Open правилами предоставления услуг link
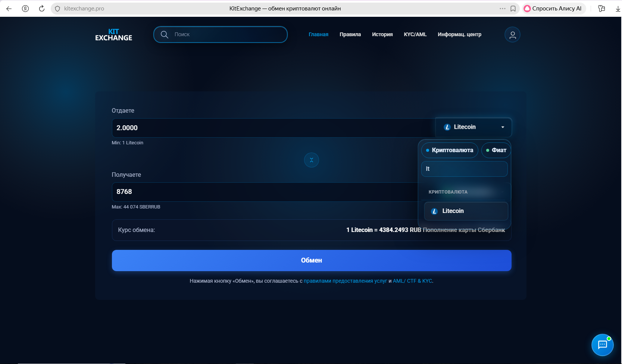The width and height of the screenshot is (622, 364). pos(345,281)
